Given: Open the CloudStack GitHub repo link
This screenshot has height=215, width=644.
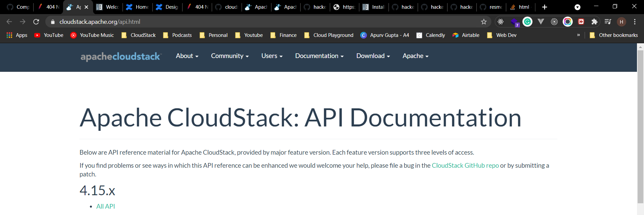Looking at the screenshot, I should click(465, 165).
